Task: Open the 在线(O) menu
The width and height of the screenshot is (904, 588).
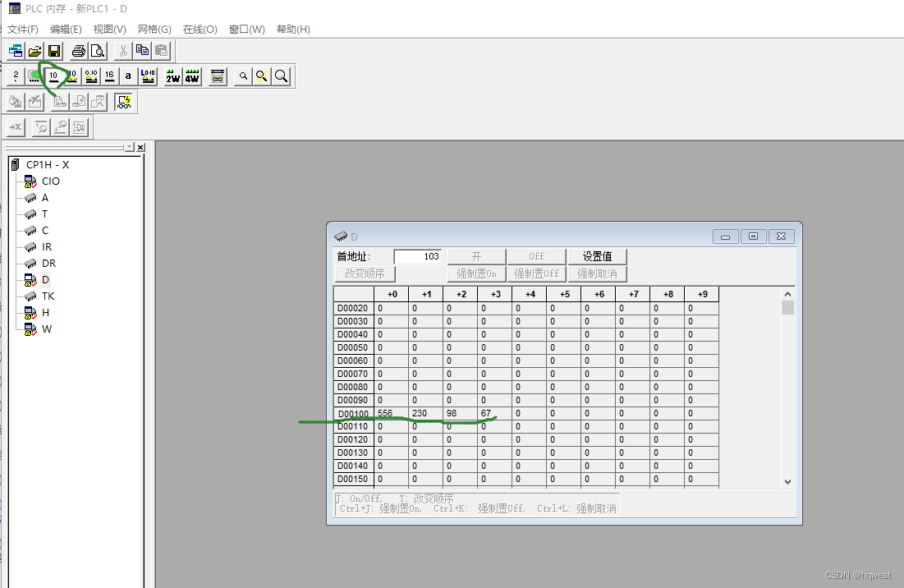Action: click(x=200, y=30)
